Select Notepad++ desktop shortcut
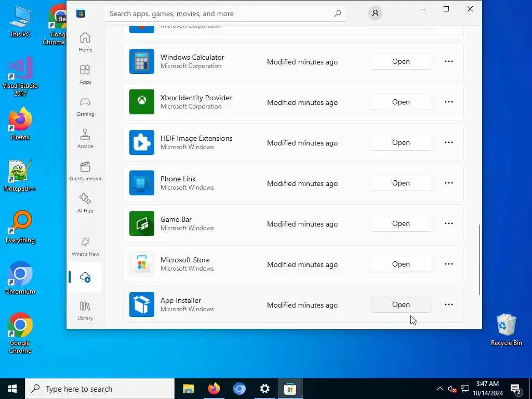Image resolution: width=532 pixels, height=399 pixels. (20, 176)
